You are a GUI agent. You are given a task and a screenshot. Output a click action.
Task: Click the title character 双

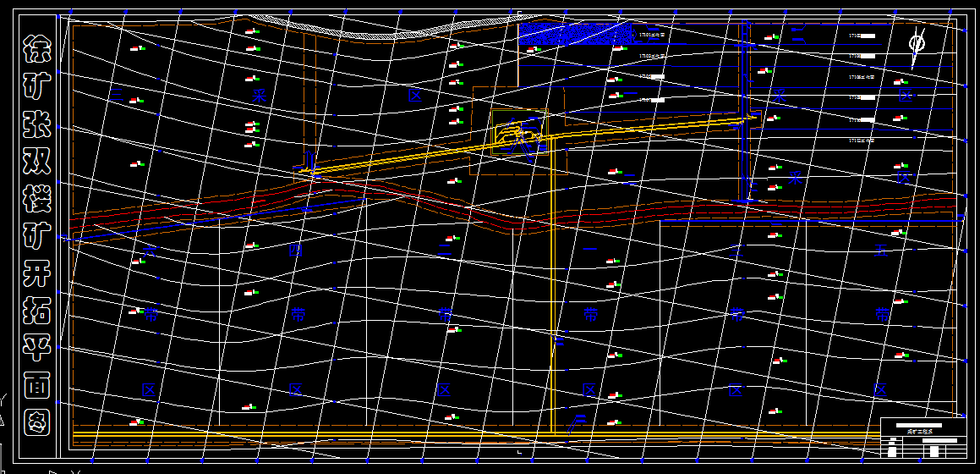(x=36, y=163)
